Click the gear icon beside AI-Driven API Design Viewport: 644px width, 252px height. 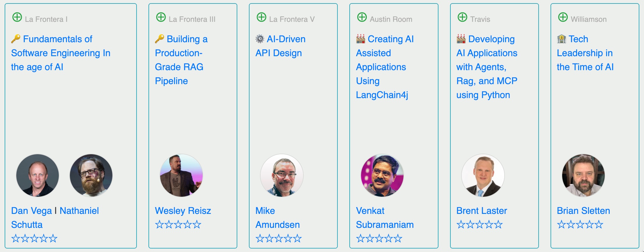pos(260,39)
